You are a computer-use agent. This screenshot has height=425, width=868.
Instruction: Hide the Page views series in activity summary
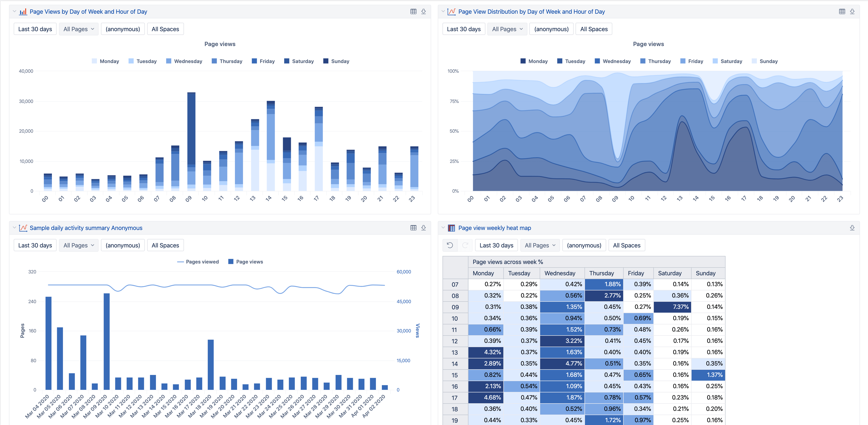[246, 262]
